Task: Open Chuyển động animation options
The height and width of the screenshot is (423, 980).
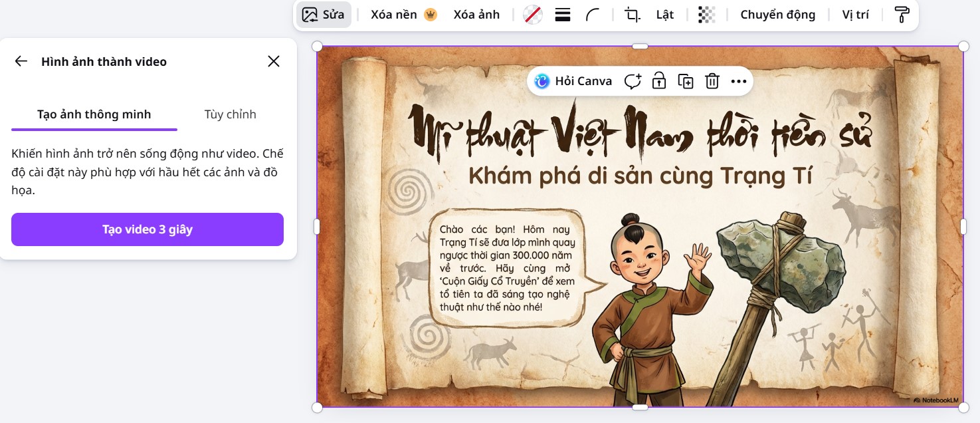Action: point(777,14)
